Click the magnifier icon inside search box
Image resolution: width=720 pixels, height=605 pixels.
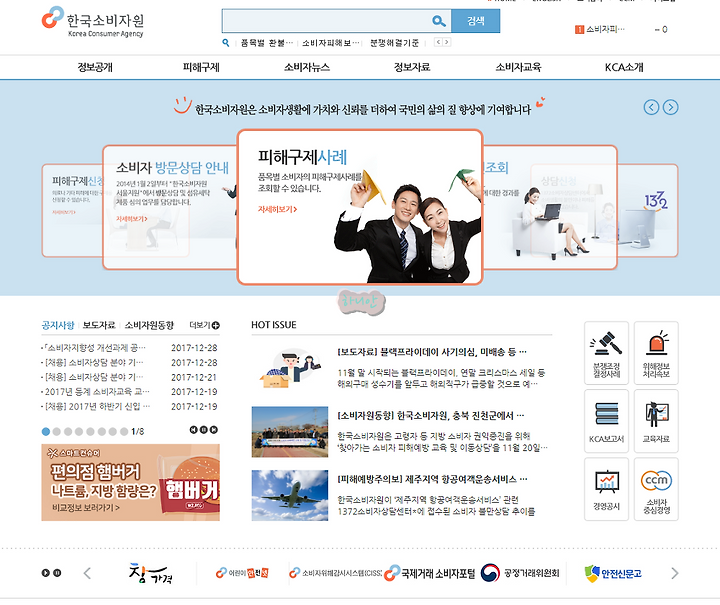click(x=439, y=21)
